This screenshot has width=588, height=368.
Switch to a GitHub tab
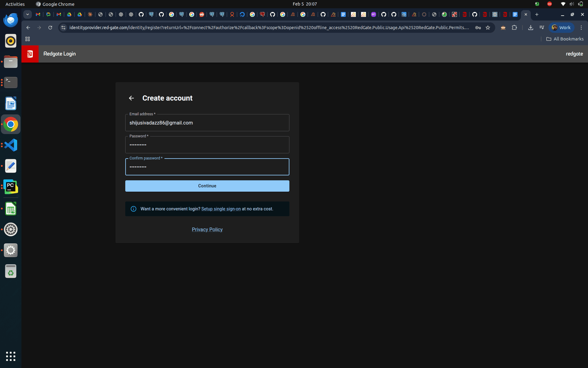pyautogui.click(x=141, y=14)
